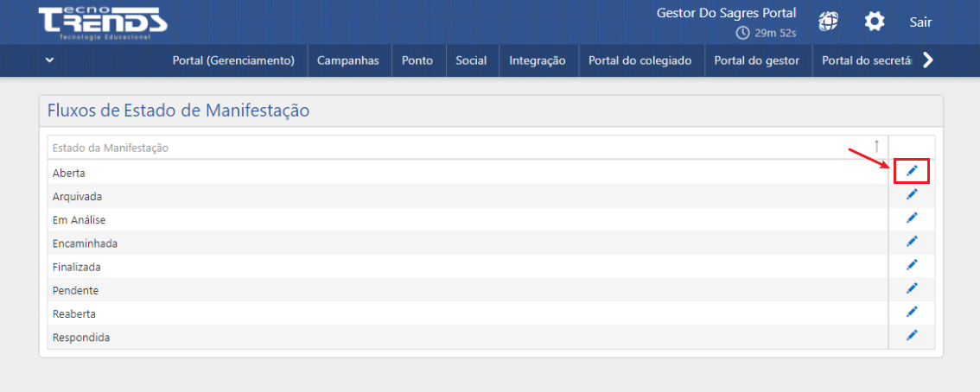This screenshot has height=392, width=980.
Task: Select the Pendente row text
Action: point(76,290)
